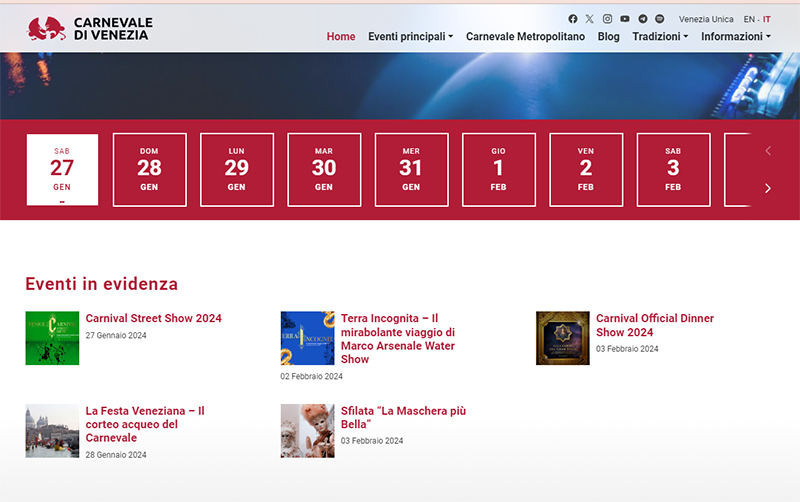Open Carnevale Metropolitano page
This screenshot has height=502, width=800.
pos(525,37)
